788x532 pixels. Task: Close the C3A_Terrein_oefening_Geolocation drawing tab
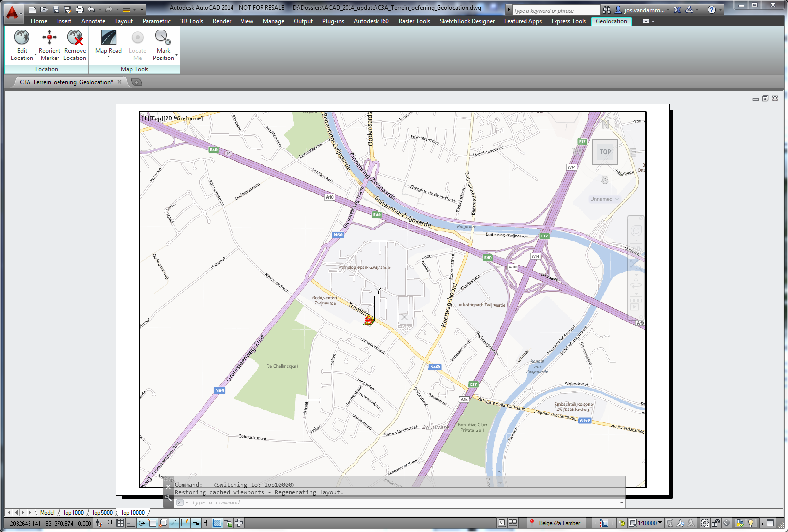point(119,82)
